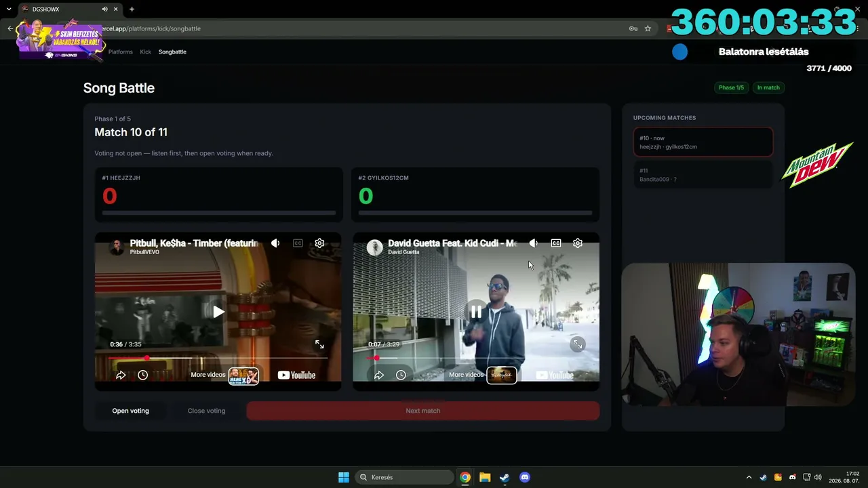Click the Next match button

tap(423, 411)
